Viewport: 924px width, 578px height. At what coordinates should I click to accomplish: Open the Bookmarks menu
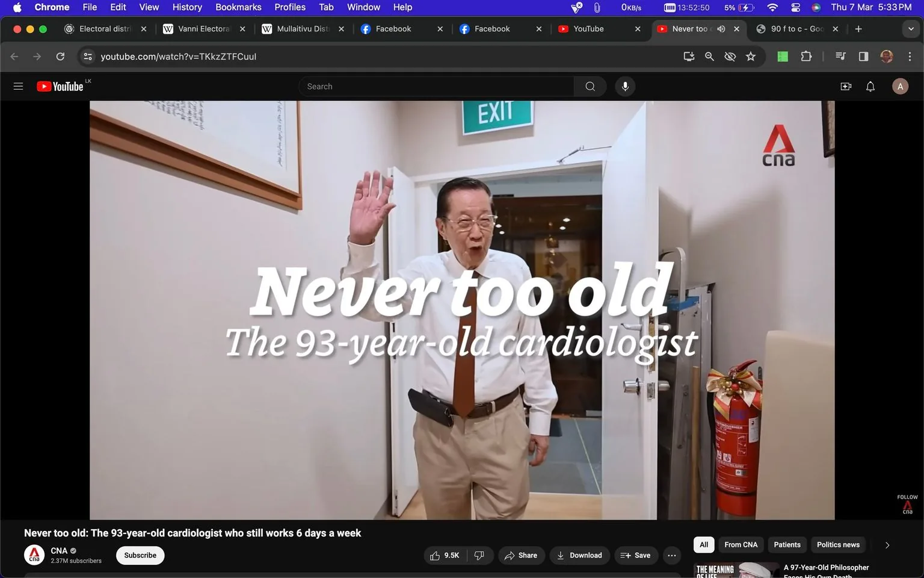point(238,7)
